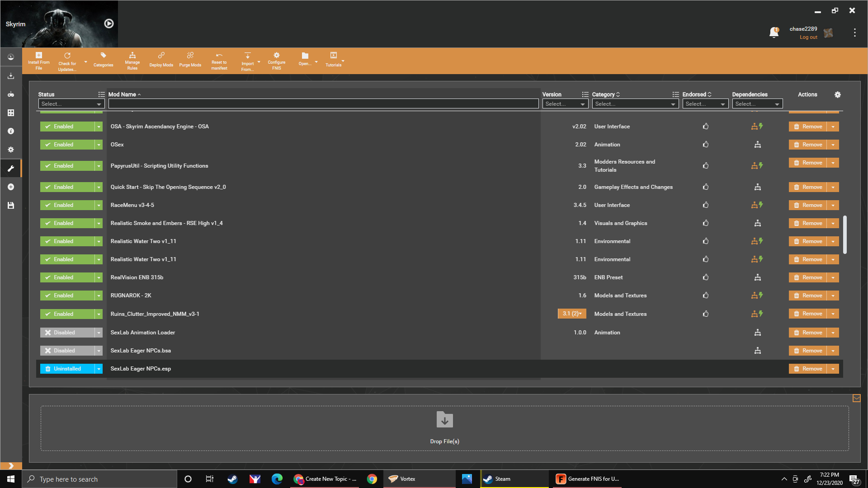
Task: Toggle Uninstalled status of SexLab Eager NPCs.esp
Action: pos(67,369)
